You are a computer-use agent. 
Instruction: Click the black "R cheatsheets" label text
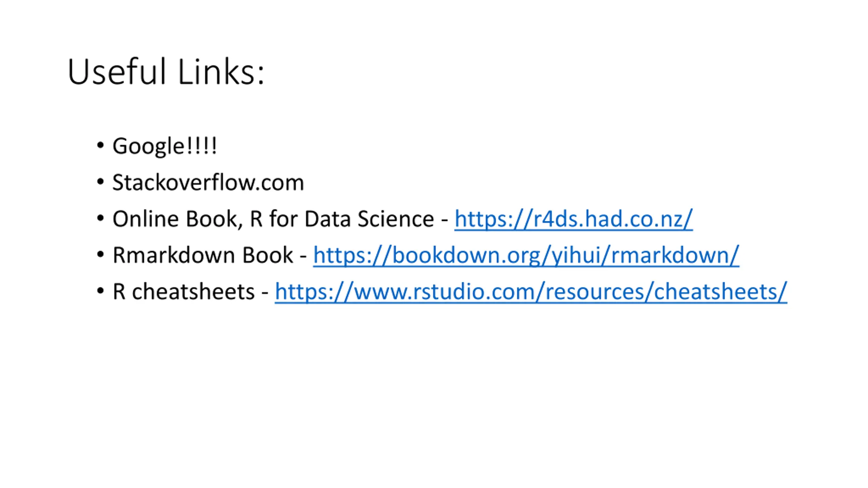tap(183, 292)
